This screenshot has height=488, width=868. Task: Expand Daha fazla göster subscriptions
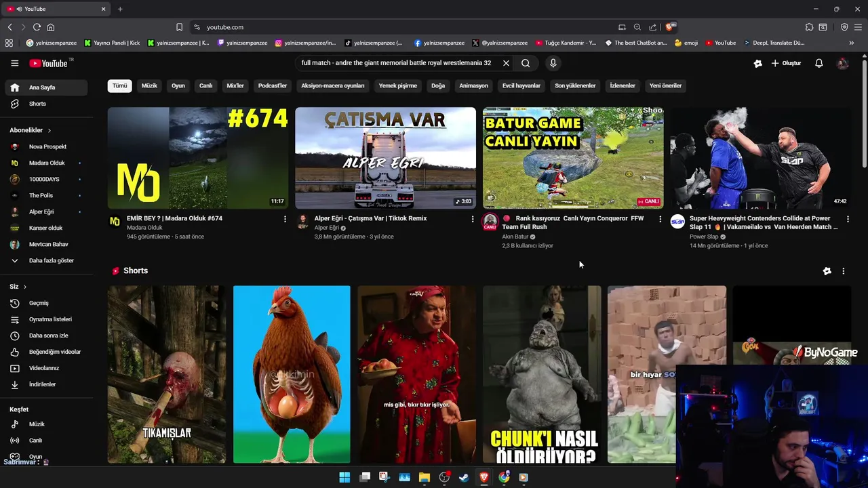point(46,260)
